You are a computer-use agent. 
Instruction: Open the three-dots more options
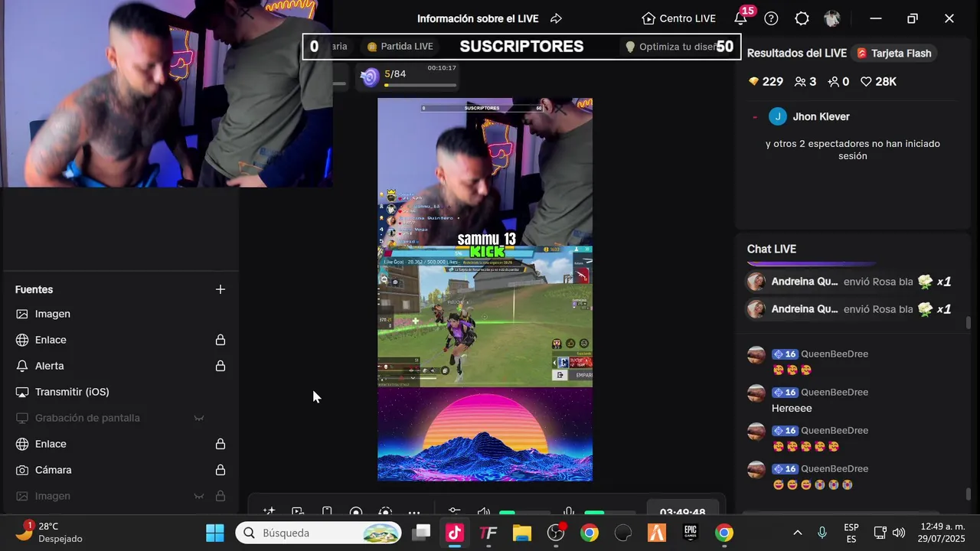tap(414, 513)
